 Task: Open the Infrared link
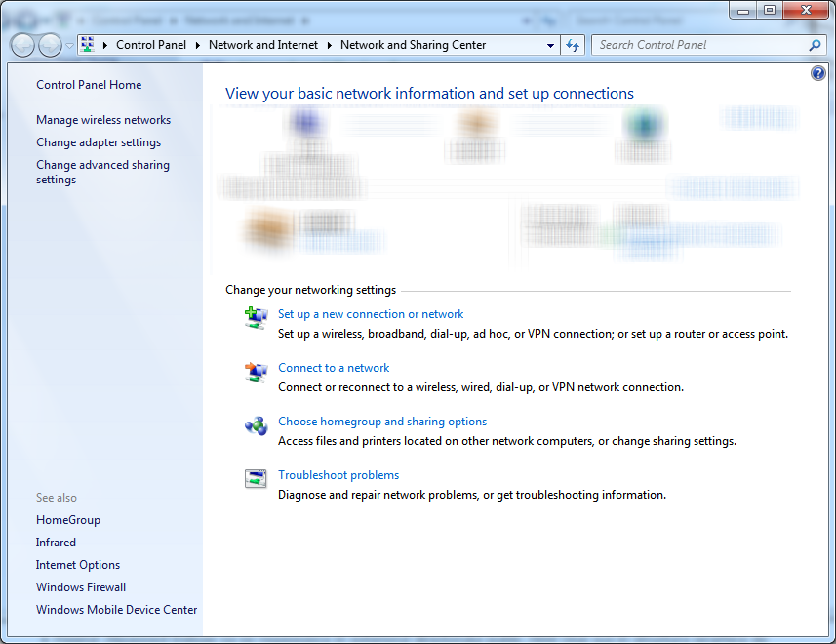[56, 543]
